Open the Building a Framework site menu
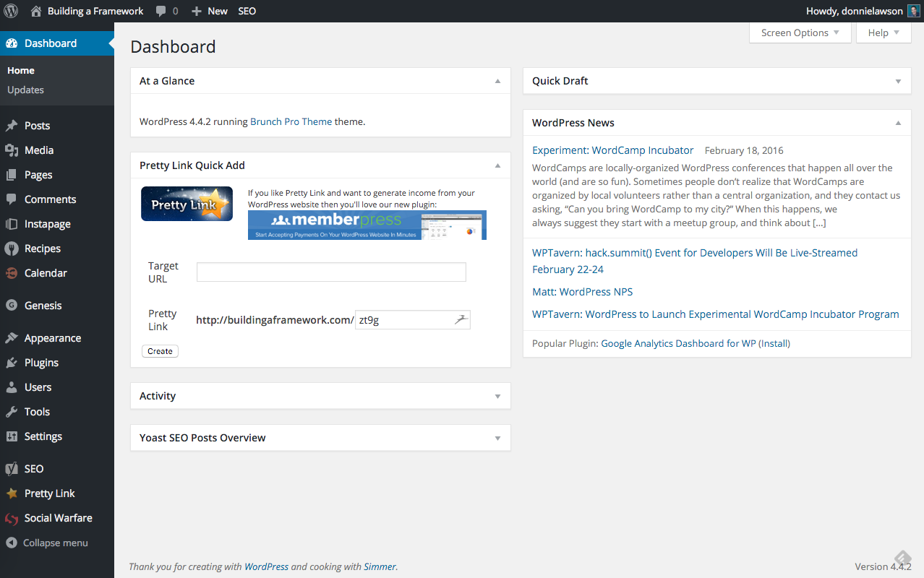 [x=95, y=11]
